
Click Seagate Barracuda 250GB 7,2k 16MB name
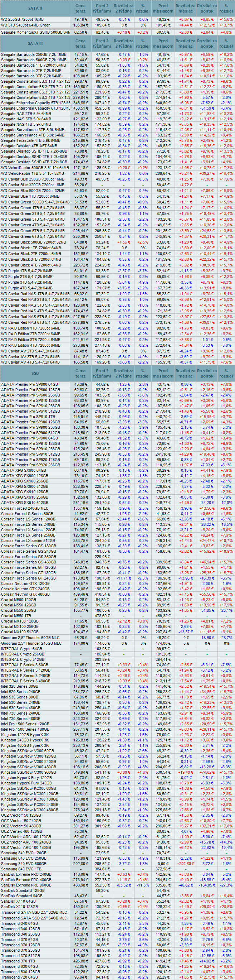33,55
